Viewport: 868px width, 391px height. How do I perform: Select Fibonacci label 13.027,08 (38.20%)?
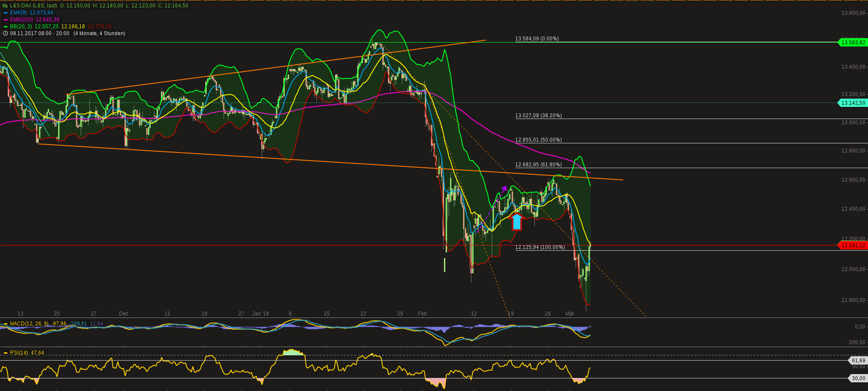(x=538, y=116)
